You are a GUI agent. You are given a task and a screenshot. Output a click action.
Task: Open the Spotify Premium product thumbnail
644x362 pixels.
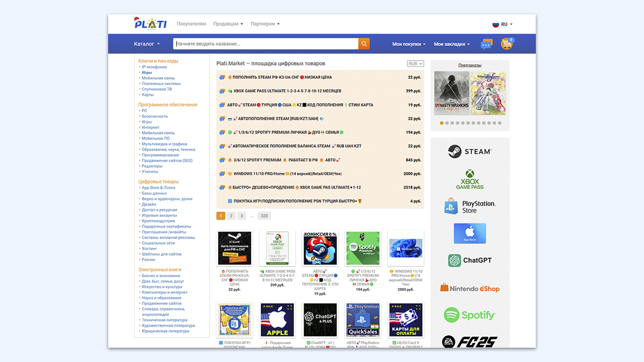coord(363,248)
